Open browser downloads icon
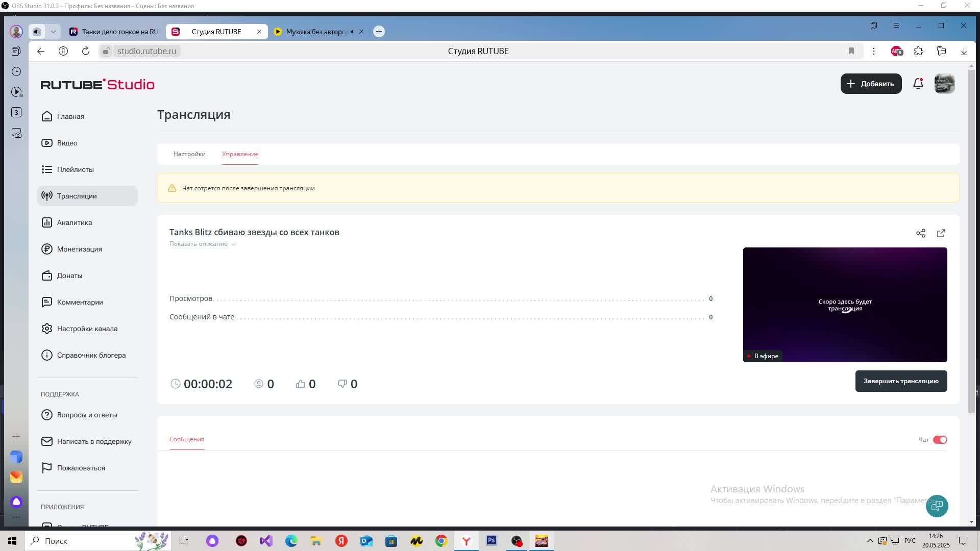The width and height of the screenshot is (980, 551). click(964, 51)
